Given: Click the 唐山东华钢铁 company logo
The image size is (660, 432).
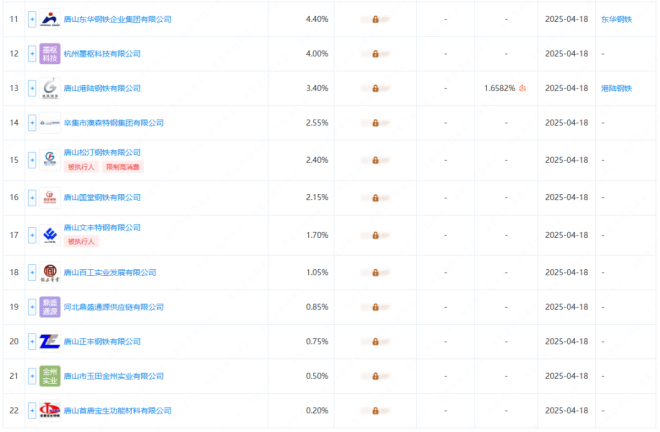Looking at the screenshot, I should coord(50,19).
